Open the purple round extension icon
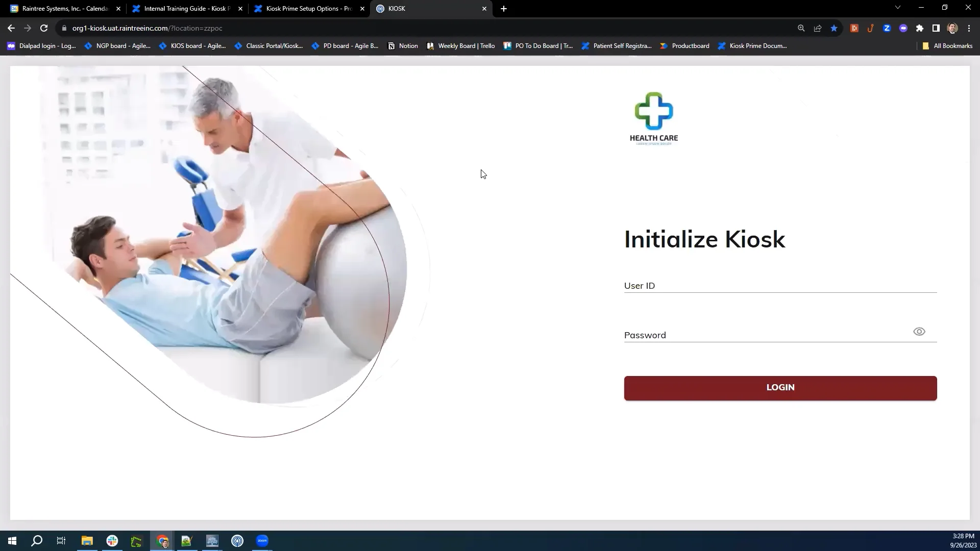The image size is (980, 551). (x=903, y=28)
